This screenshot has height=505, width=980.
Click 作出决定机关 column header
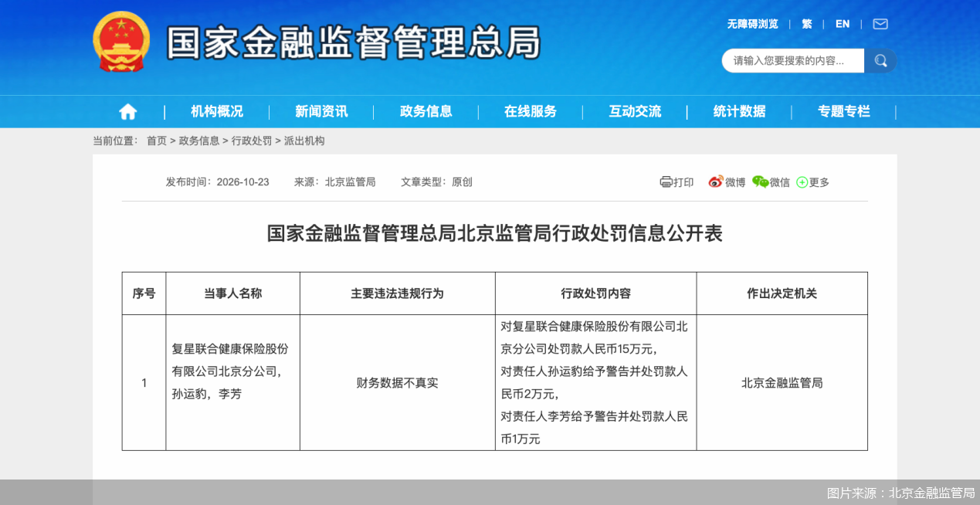pyautogui.click(x=782, y=293)
